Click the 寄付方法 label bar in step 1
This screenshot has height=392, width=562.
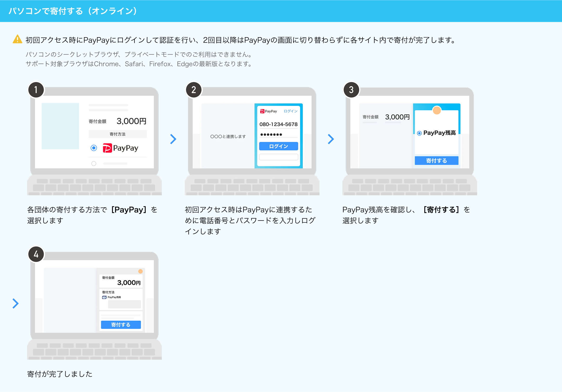tap(118, 134)
